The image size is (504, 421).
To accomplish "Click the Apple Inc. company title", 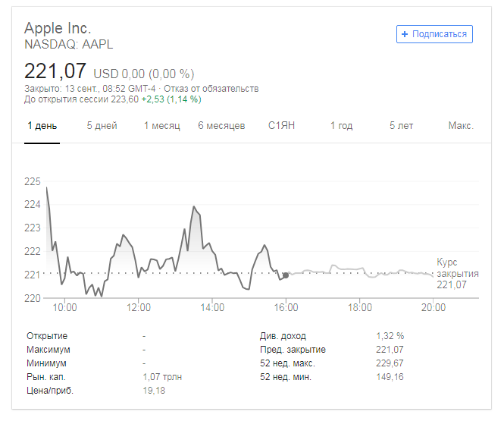I will pos(58,28).
